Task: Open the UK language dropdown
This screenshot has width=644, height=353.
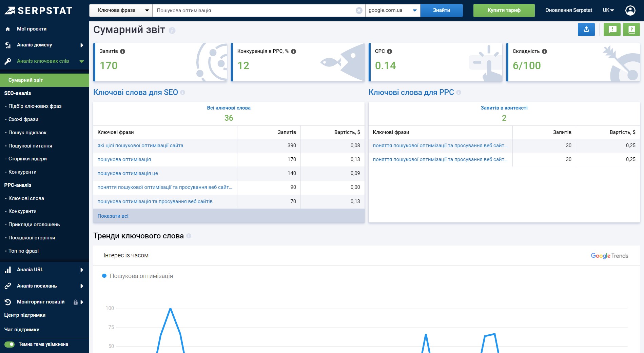Action: [608, 11]
